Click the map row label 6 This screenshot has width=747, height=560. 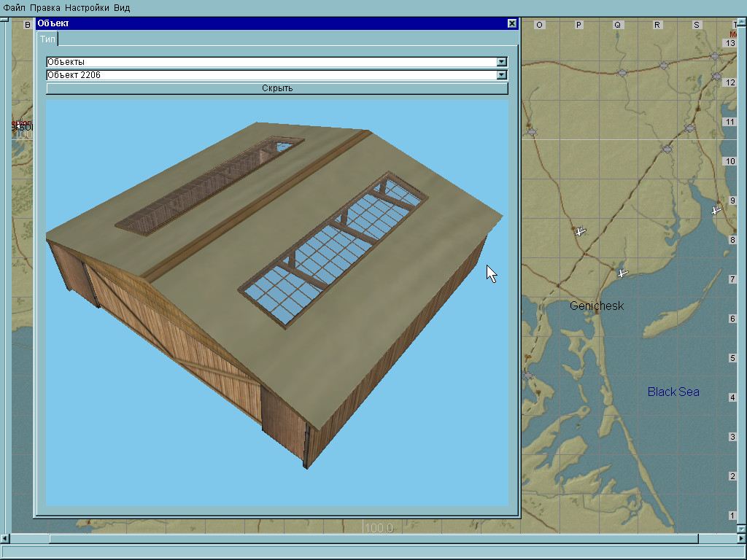coord(732,319)
